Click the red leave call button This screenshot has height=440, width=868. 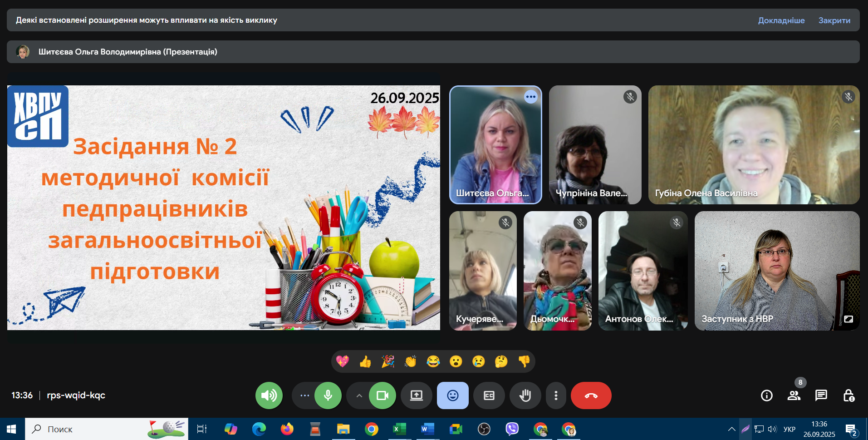(x=591, y=396)
